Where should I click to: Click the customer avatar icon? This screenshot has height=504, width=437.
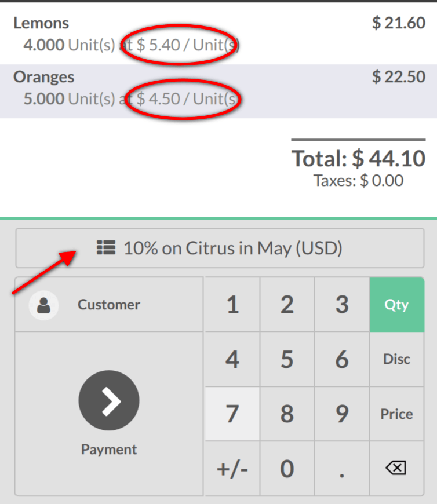[x=43, y=305]
